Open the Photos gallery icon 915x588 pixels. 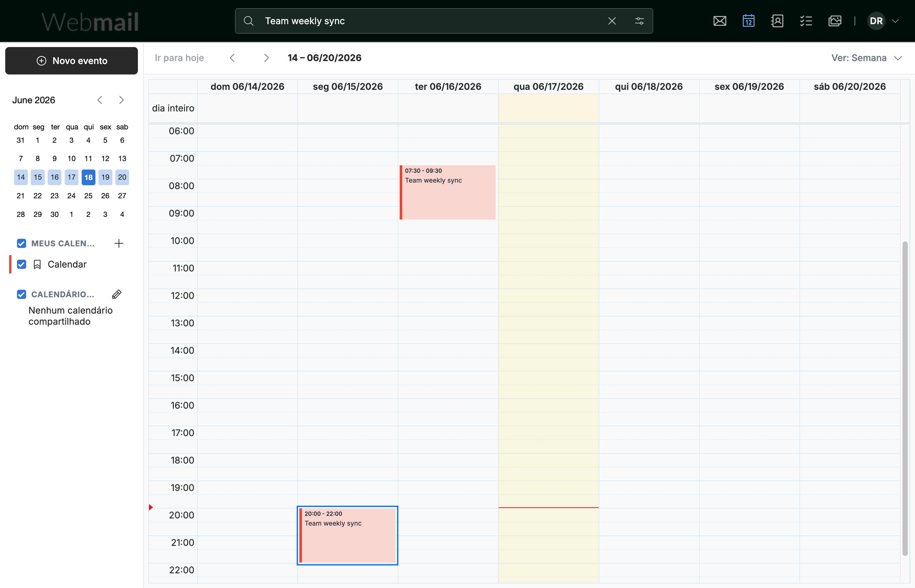click(835, 21)
